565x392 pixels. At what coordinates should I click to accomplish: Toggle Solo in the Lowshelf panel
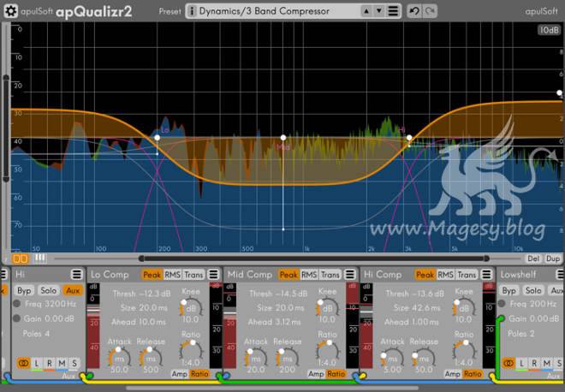533,290
